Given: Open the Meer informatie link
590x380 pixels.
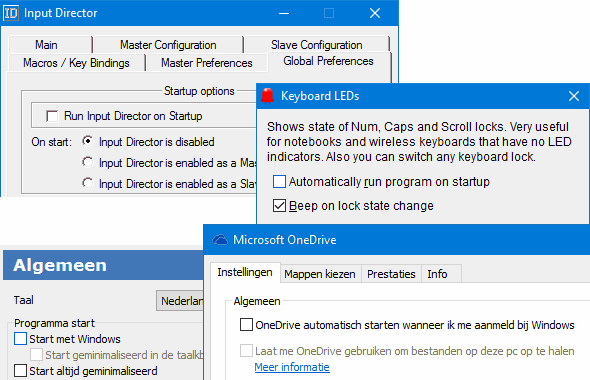Looking at the screenshot, I should (292, 367).
